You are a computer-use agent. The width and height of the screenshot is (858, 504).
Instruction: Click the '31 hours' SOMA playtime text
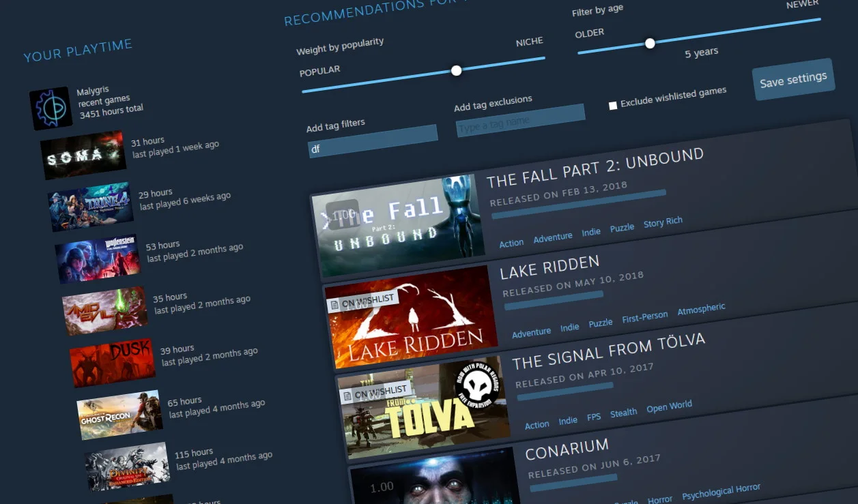coord(147,142)
